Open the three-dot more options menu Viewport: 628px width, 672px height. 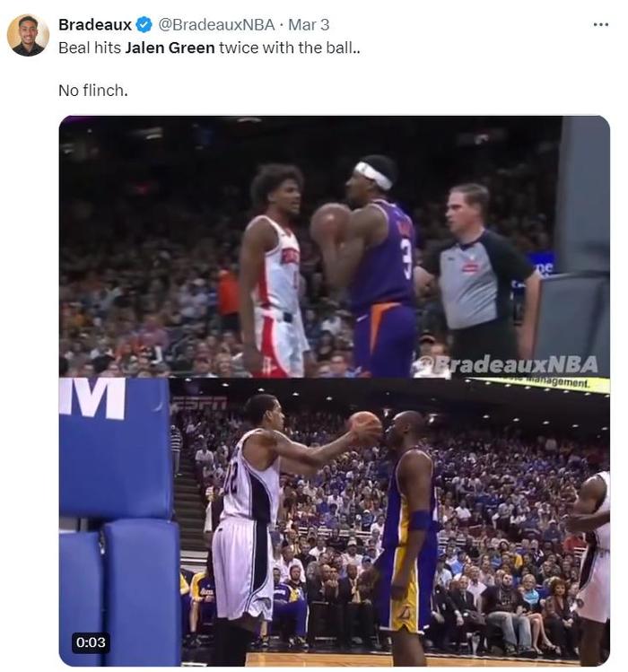(x=600, y=25)
